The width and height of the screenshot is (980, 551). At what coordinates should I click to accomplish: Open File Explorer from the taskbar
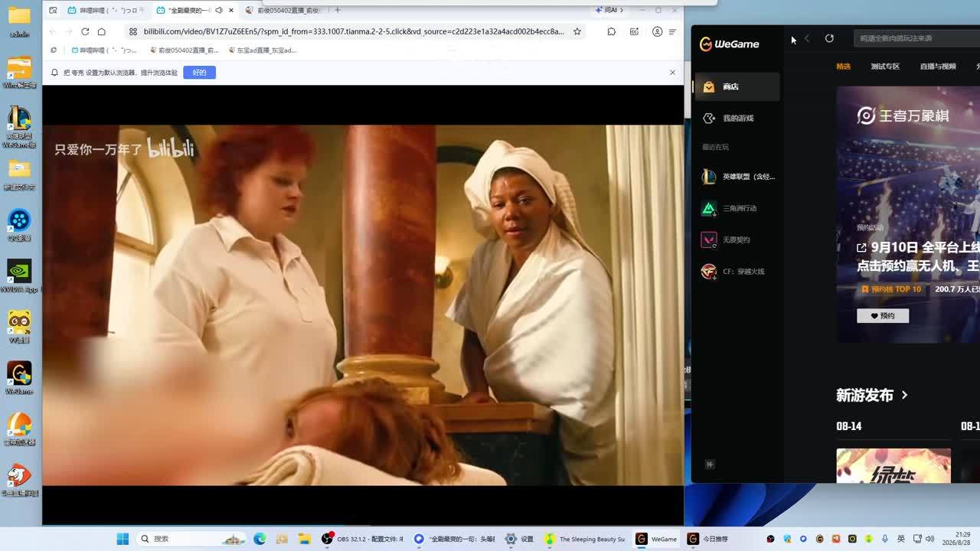(x=304, y=539)
